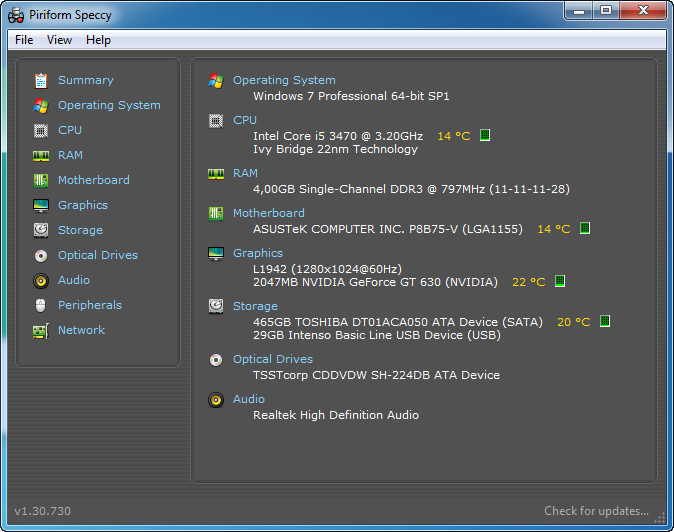Click the green motherboard temperature indicator icon

coord(585,228)
